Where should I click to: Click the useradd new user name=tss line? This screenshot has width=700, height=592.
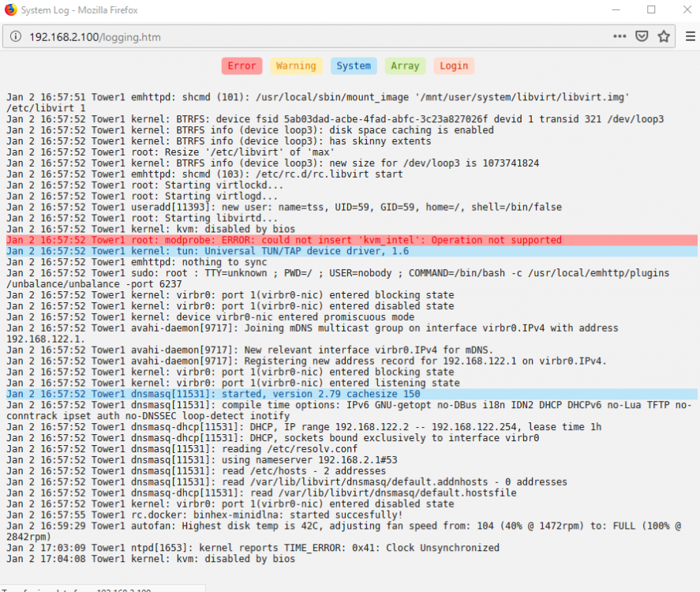point(284,207)
